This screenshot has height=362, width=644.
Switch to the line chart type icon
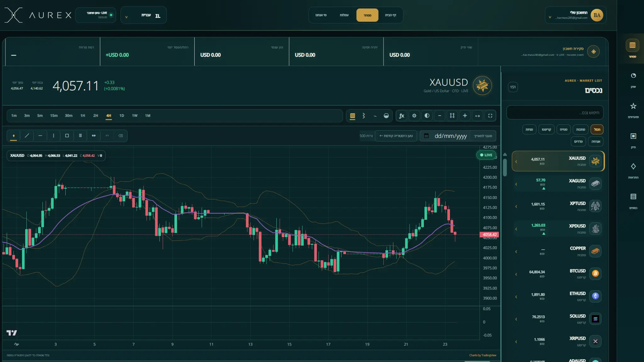(x=375, y=116)
